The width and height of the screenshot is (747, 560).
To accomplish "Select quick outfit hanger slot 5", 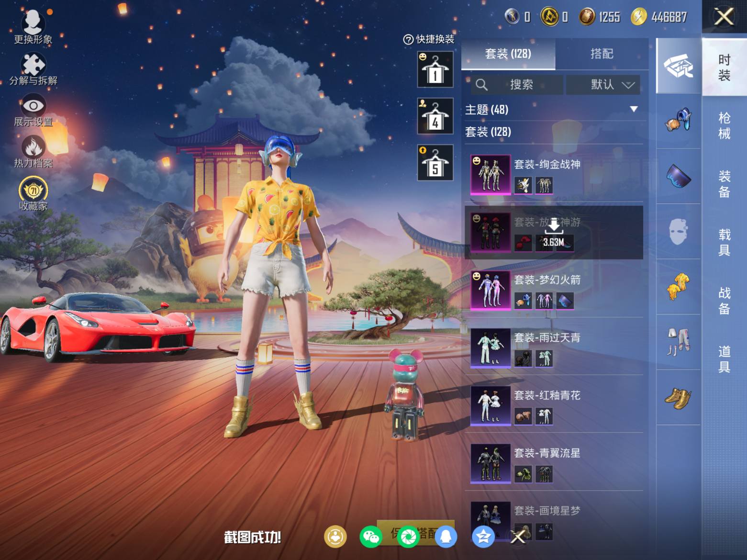I will (435, 163).
